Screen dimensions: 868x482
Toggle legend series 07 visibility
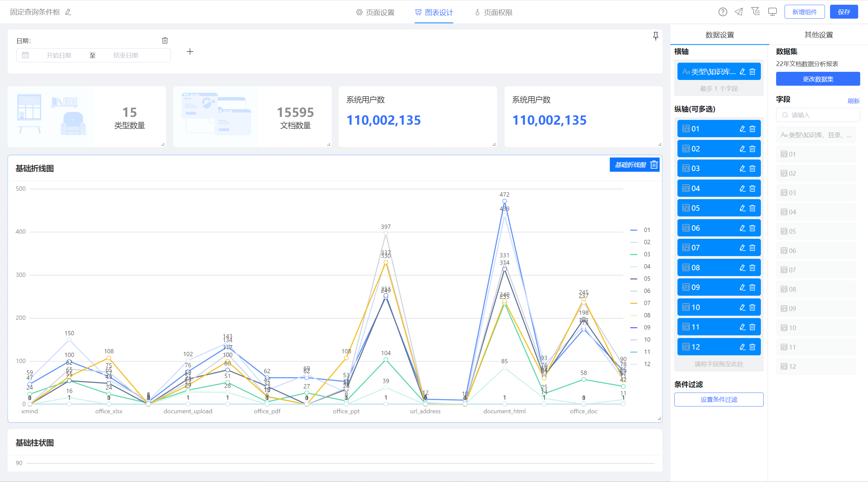[640, 303]
